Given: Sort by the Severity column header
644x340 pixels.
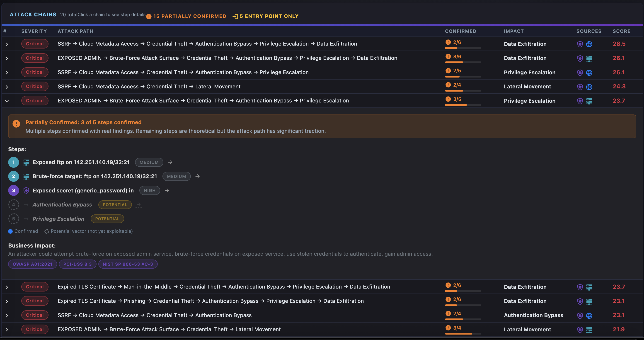Looking at the screenshot, I should [34, 31].
